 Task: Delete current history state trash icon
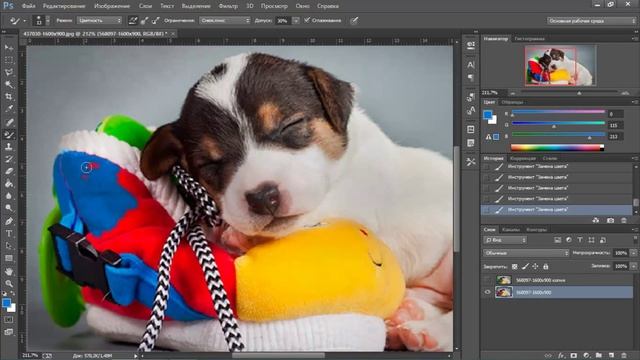[x=624, y=220]
